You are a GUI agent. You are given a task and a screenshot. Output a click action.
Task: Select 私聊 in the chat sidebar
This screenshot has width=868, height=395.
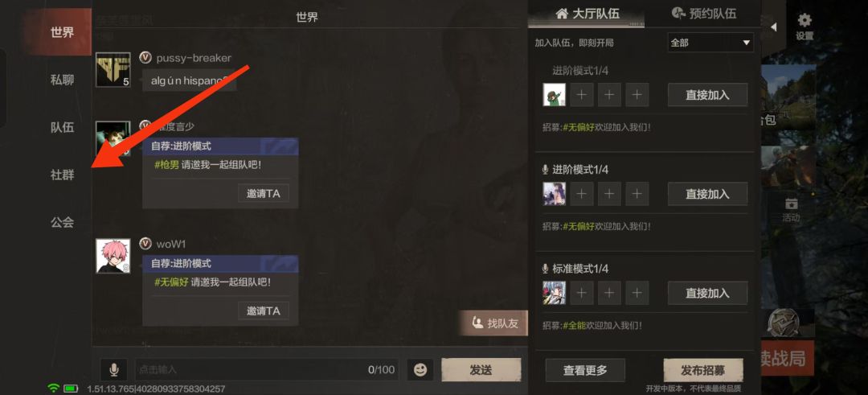pyautogui.click(x=62, y=80)
